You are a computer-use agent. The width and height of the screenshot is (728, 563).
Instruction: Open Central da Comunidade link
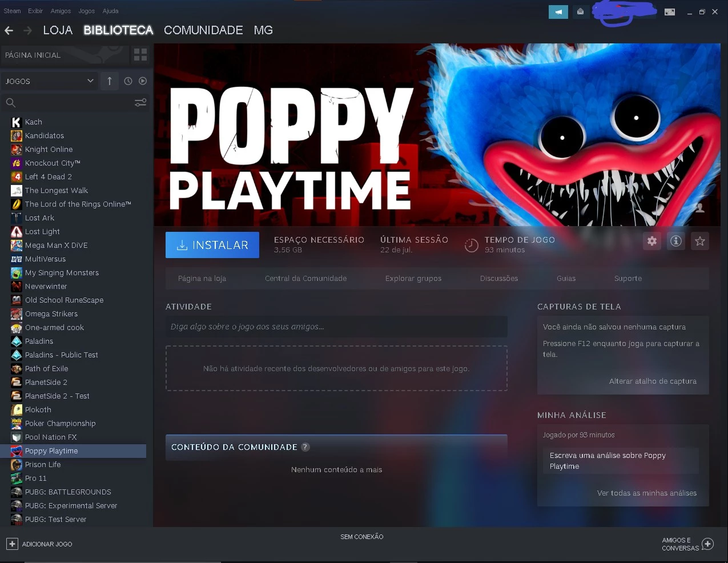coord(306,279)
